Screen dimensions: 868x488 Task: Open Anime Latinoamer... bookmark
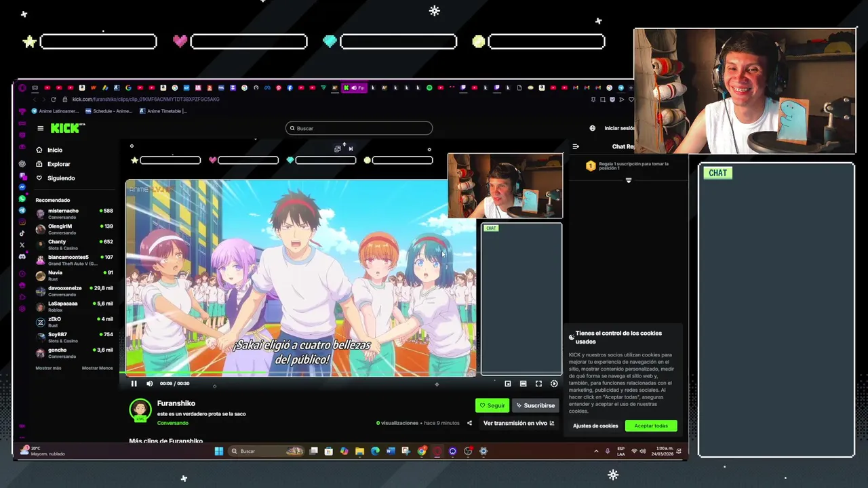pyautogui.click(x=56, y=111)
